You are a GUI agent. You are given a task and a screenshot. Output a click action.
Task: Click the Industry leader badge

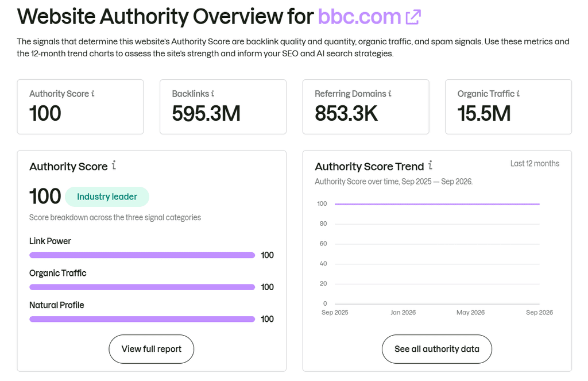[x=107, y=197]
